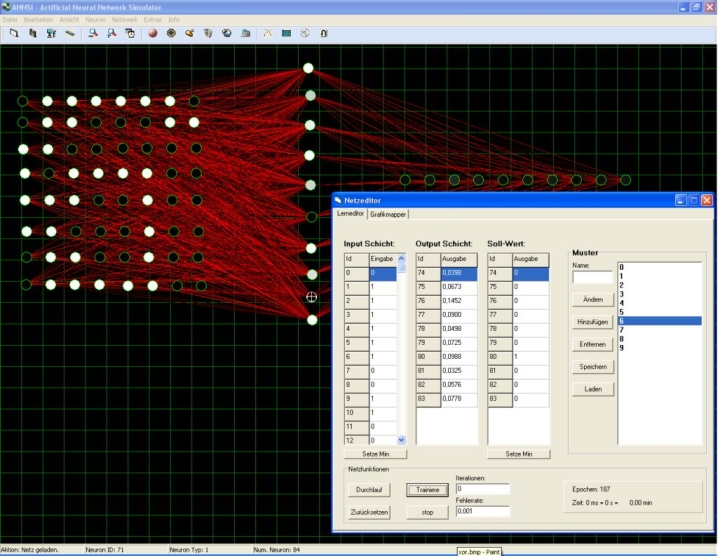Open the Extras menu
Viewport: 718px width, 556px height.
(152, 19)
